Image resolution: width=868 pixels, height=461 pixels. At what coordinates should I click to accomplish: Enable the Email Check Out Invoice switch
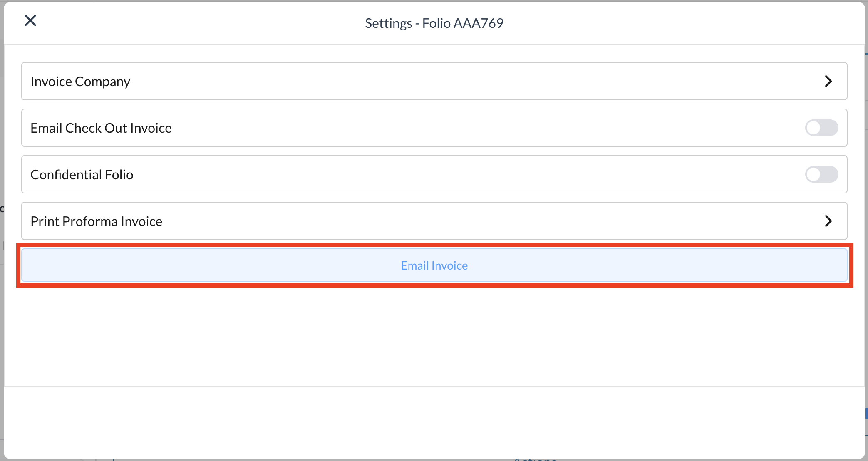point(821,128)
